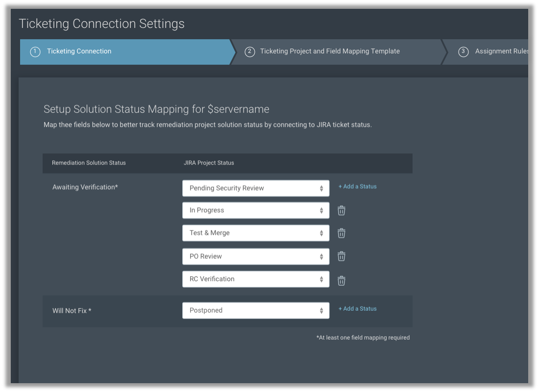Add a Status for Will Not Fix
538x392 pixels.
(x=358, y=309)
